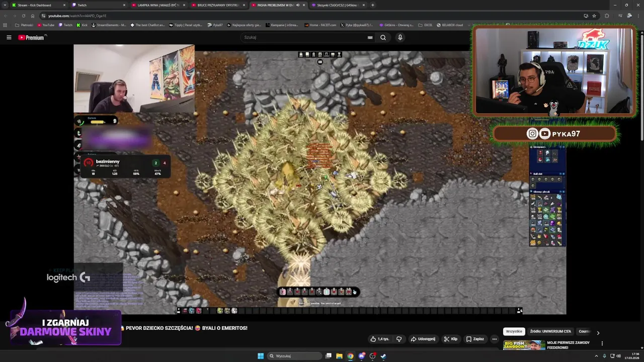Create a clip with the Klip button

[x=451, y=339]
